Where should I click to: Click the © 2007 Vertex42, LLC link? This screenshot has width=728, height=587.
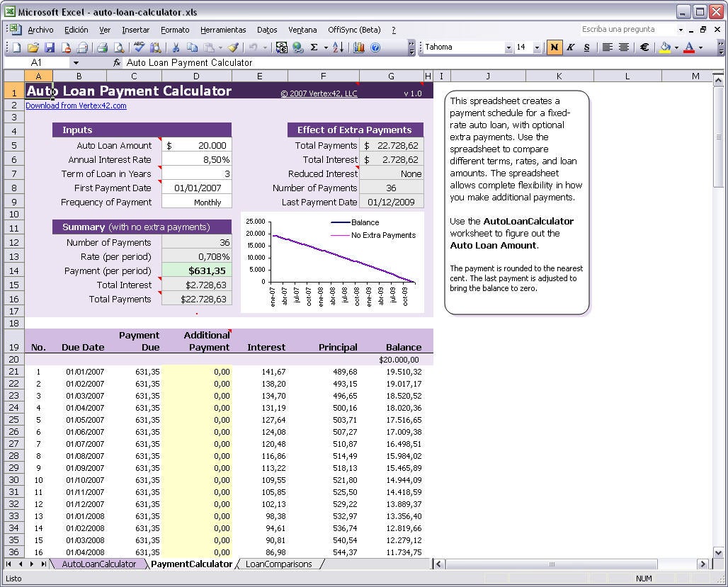coord(319,93)
